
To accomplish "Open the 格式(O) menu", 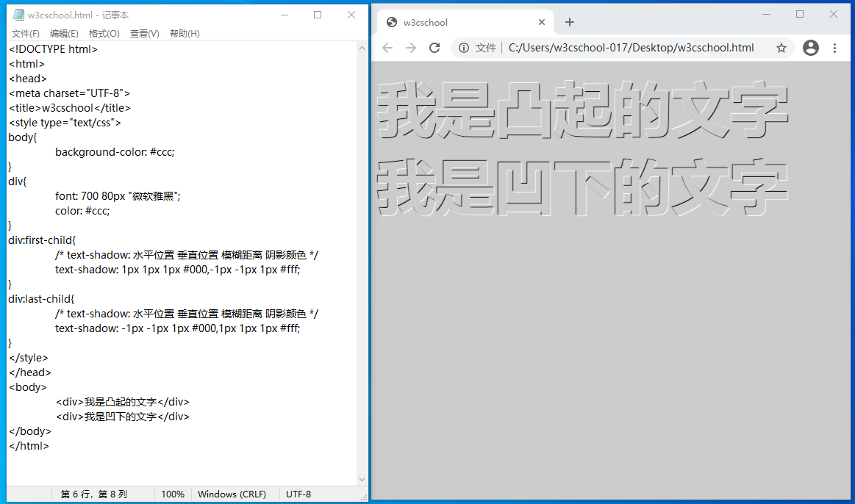I will (x=104, y=34).
